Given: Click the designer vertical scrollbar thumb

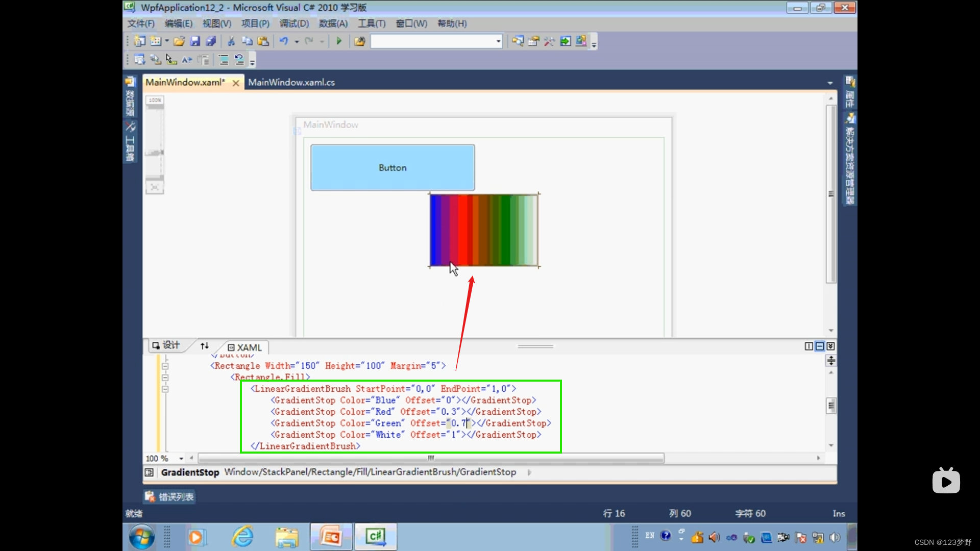Looking at the screenshot, I should point(831,194).
